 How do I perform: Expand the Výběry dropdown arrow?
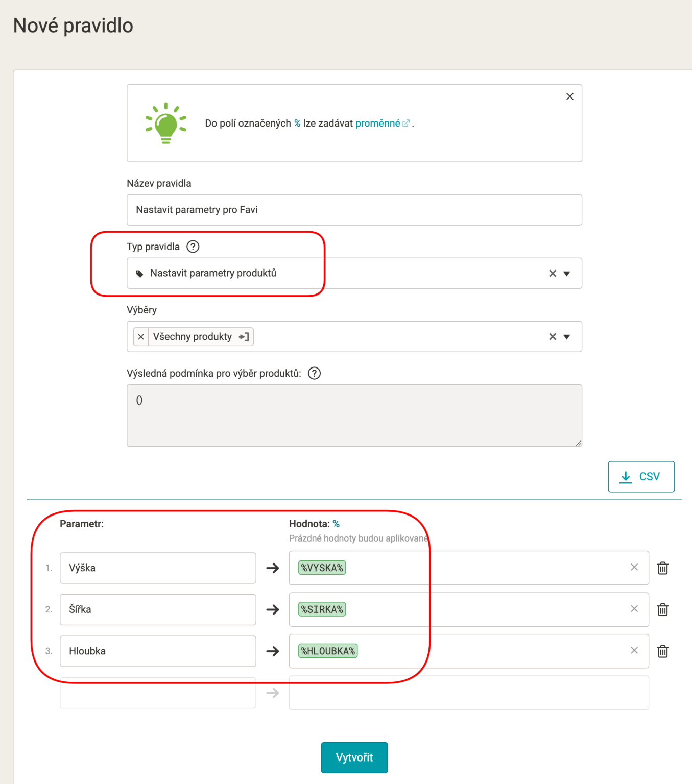567,337
